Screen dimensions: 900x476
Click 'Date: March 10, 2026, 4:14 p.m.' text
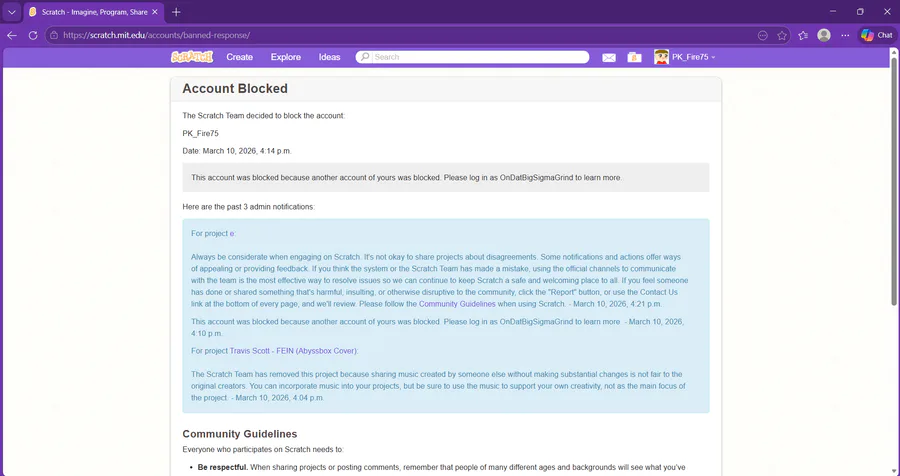pos(237,151)
